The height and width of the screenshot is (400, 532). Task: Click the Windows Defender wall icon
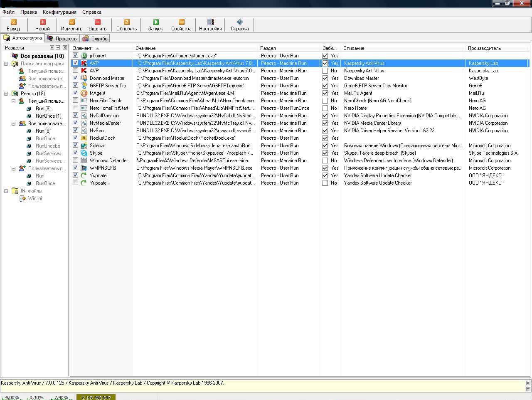point(84,160)
